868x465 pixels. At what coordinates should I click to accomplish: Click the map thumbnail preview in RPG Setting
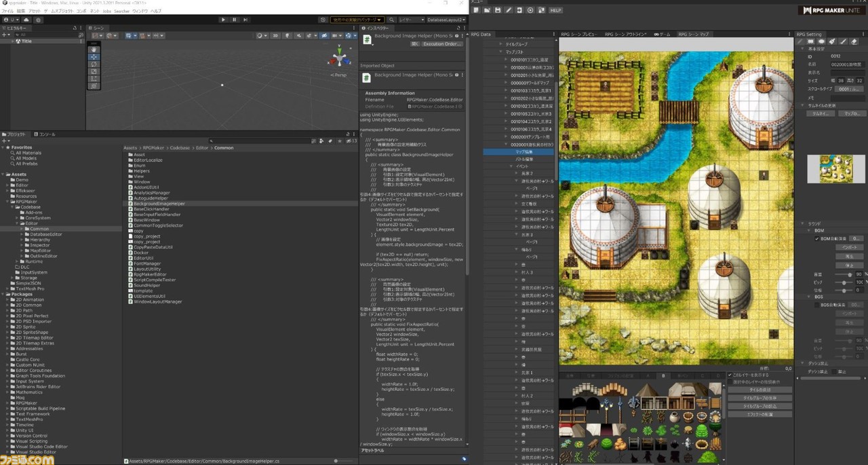point(836,169)
